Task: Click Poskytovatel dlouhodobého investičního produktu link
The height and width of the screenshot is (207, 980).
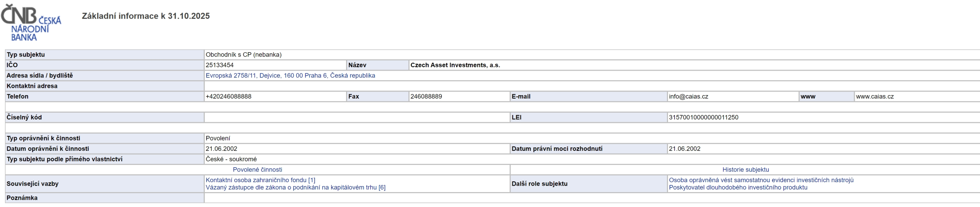Action: point(738,188)
